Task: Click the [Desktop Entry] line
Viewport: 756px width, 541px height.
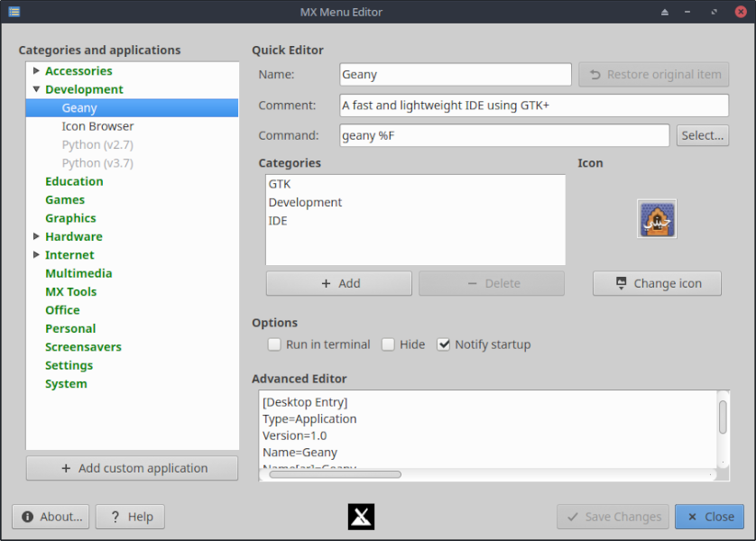Action: point(305,402)
